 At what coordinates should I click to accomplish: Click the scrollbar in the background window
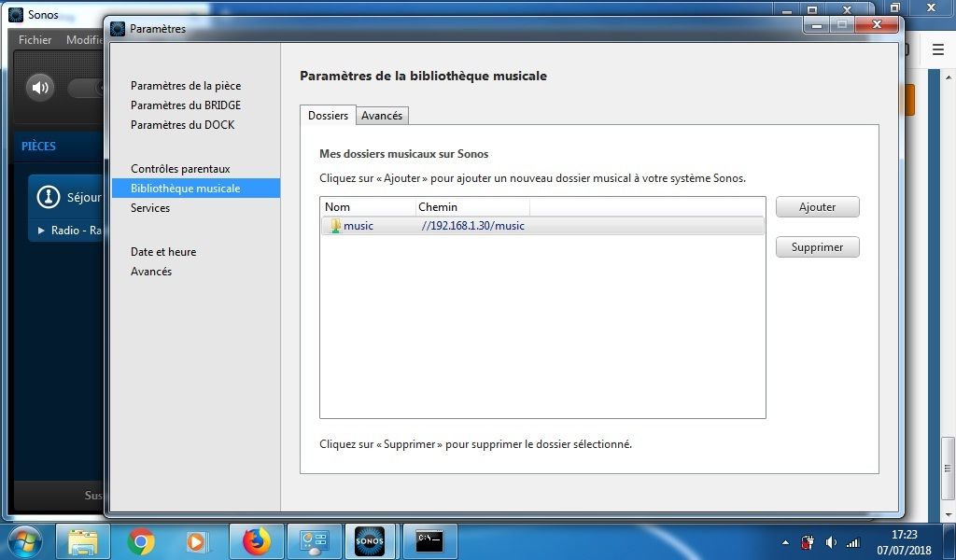[x=948, y=468]
